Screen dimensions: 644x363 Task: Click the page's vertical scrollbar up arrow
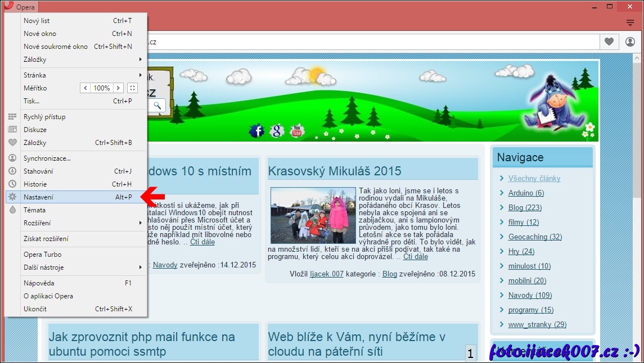[x=637, y=58]
